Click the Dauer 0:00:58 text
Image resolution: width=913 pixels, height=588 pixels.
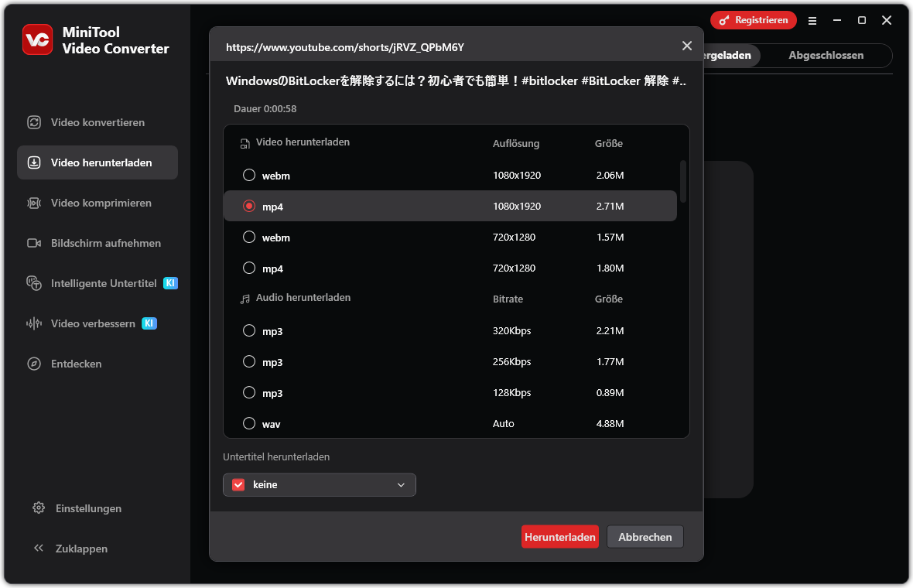pos(265,109)
